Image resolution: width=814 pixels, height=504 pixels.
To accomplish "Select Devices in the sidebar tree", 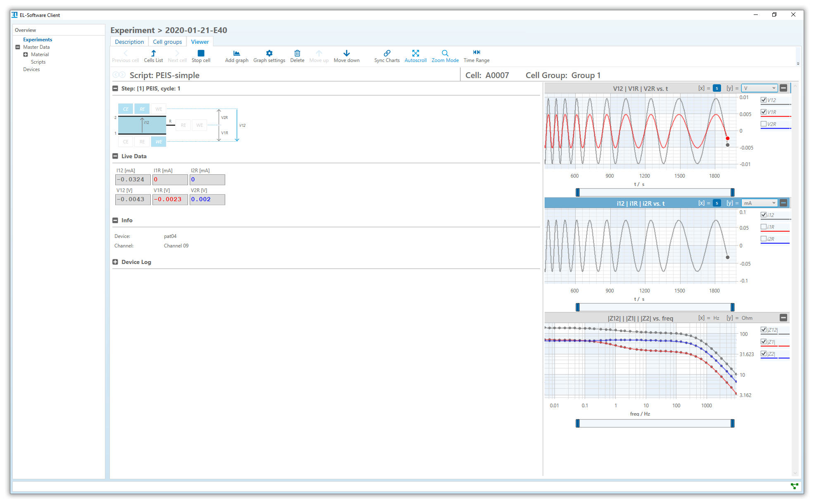I will pos(31,69).
